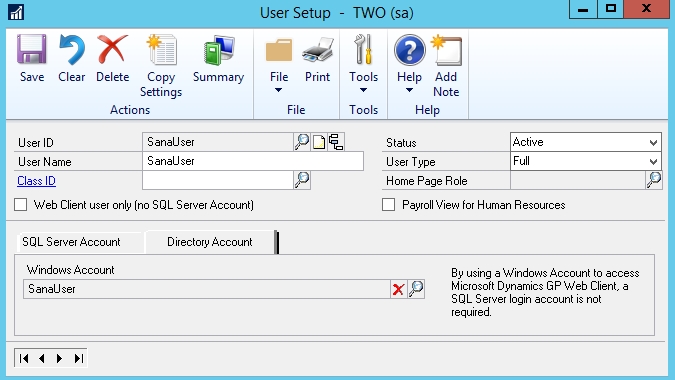Open the Help question mark icon

point(409,50)
